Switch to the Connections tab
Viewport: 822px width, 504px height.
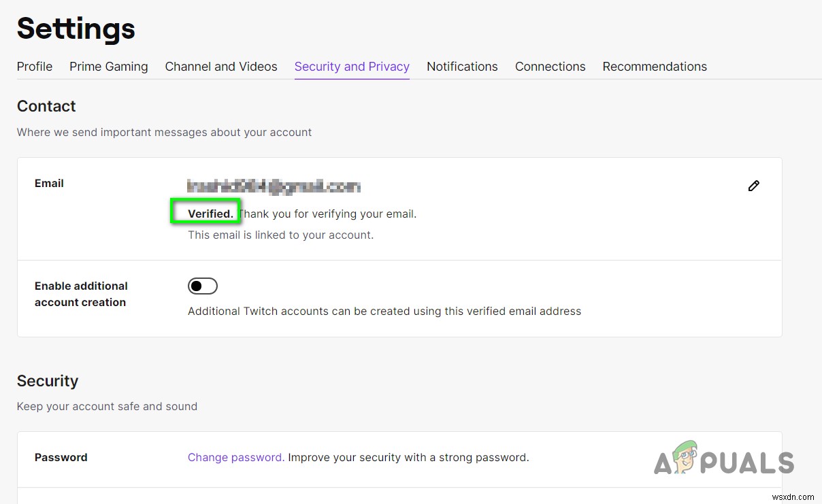pyautogui.click(x=550, y=67)
